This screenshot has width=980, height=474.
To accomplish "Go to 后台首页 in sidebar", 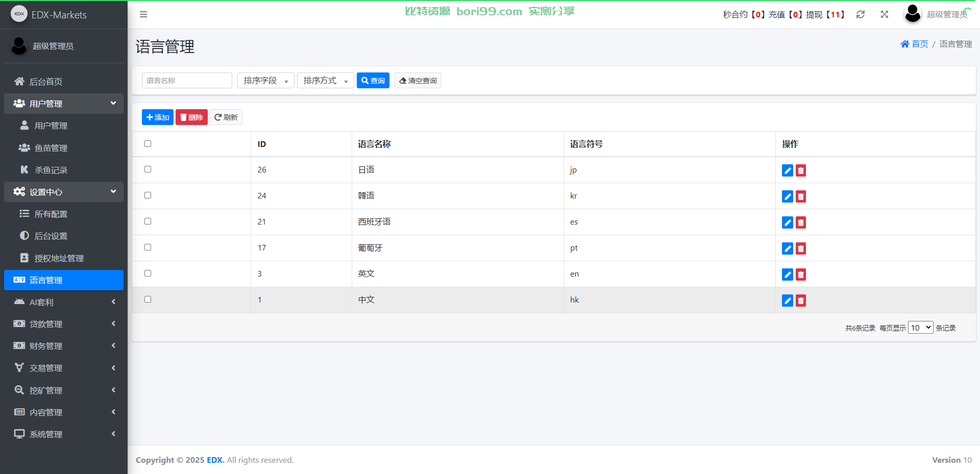I will point(64,82).
